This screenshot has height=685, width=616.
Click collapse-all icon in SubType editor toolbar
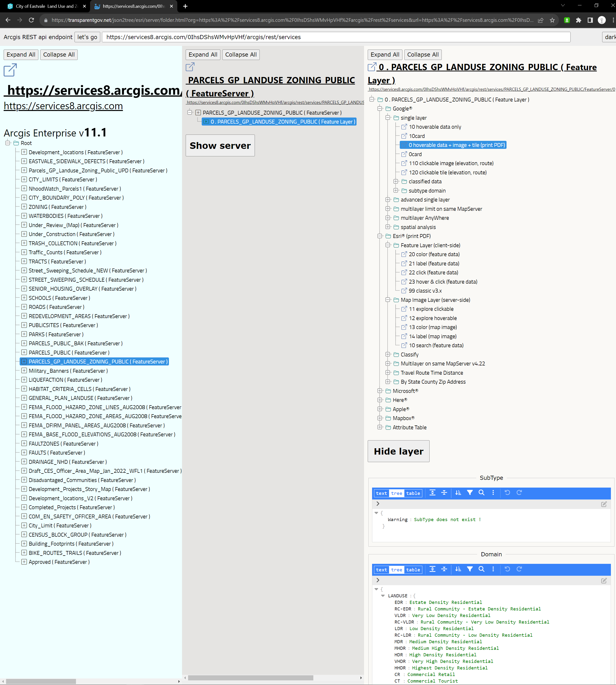click(444, 493)
